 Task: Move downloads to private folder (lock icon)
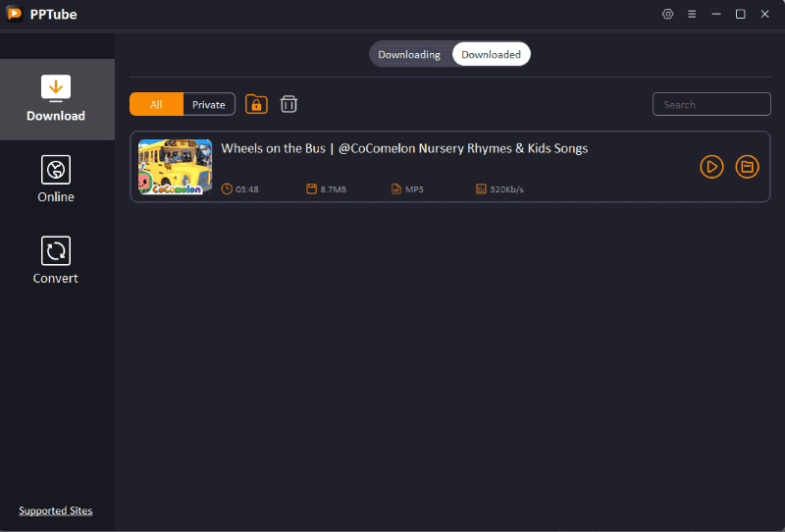tap(256, 104)
